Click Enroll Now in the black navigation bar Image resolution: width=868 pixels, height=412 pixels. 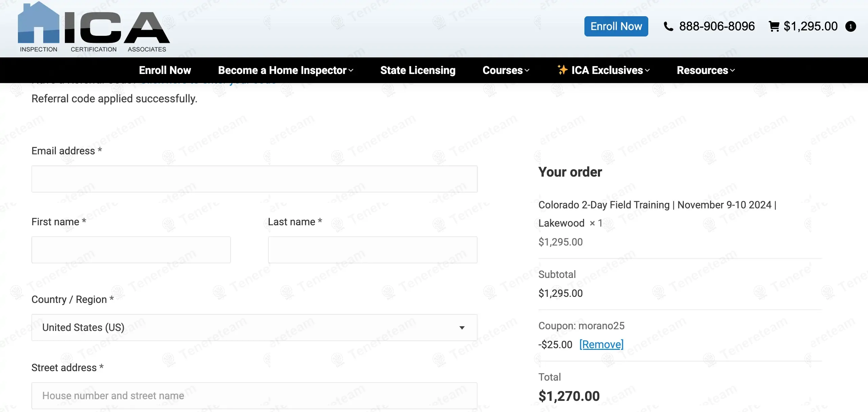165,70
